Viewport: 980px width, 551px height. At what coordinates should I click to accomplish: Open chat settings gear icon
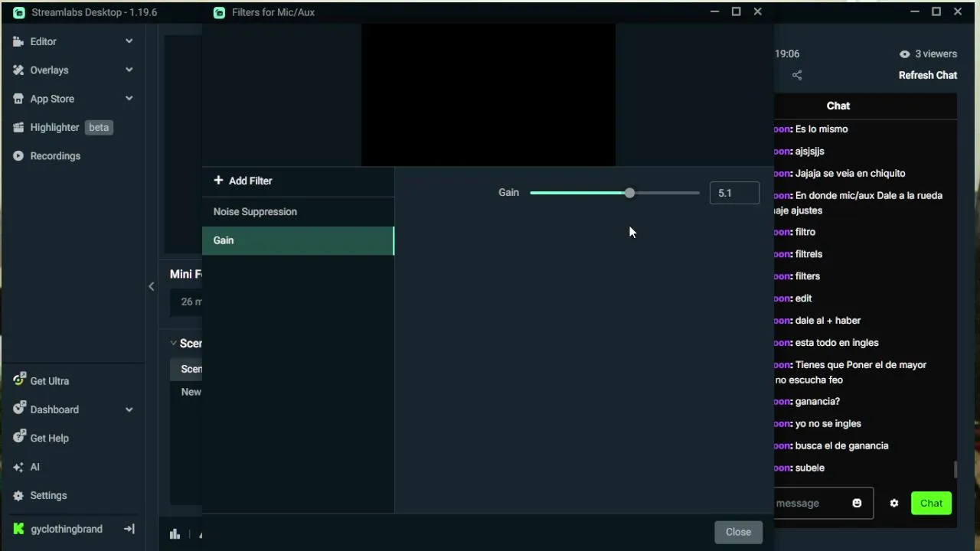(894, 503)
